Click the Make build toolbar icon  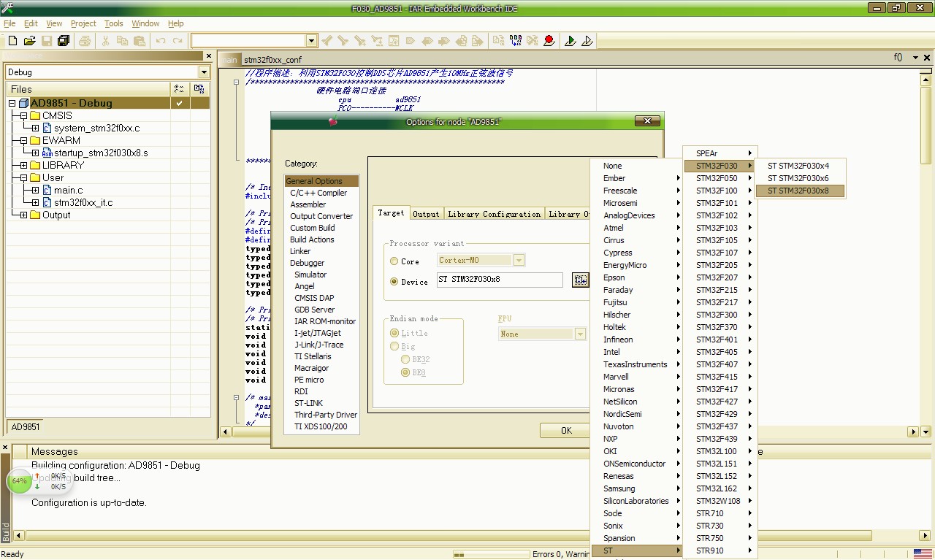(515, 41)
